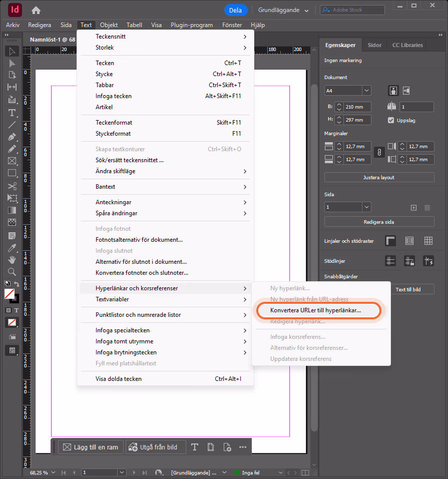Click the blue Dela button
448x479 pixels.
coord(235,10)
